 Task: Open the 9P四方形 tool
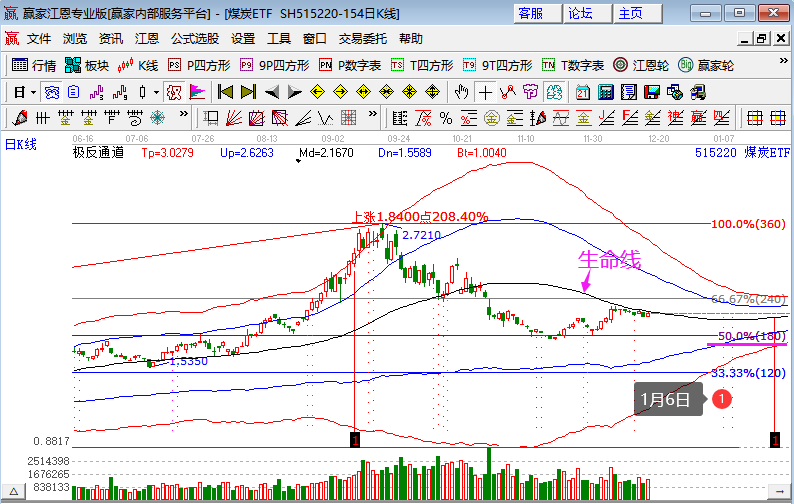(274, 65)
